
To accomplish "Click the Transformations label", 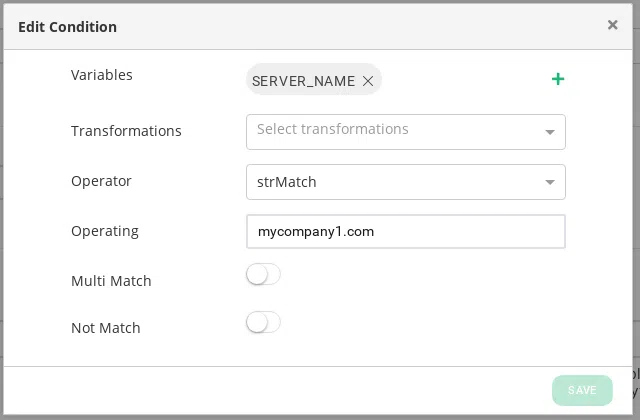I will pos(126,131).
